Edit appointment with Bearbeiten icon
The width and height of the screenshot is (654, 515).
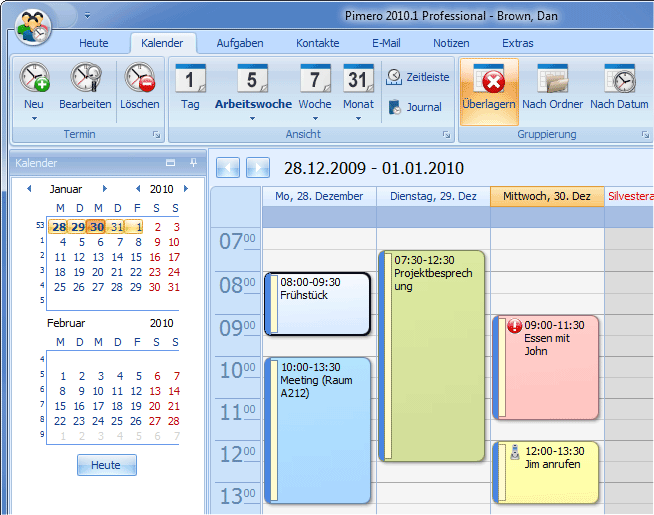pos(86,87)
